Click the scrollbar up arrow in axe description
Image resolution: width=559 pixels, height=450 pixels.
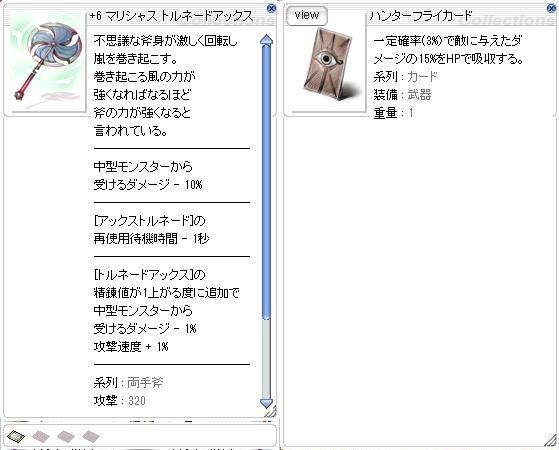[267, 39]
